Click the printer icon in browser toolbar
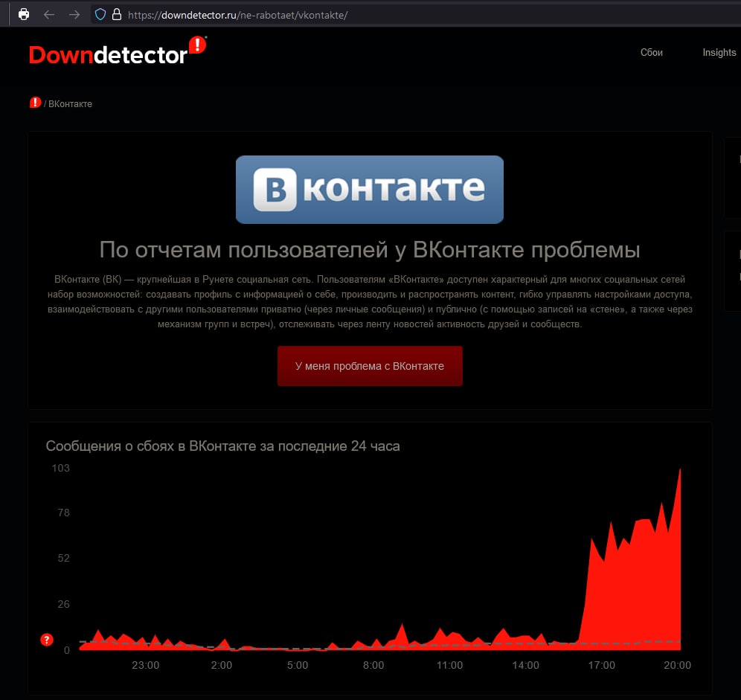The image size is (741, 700). coord(24,15)
